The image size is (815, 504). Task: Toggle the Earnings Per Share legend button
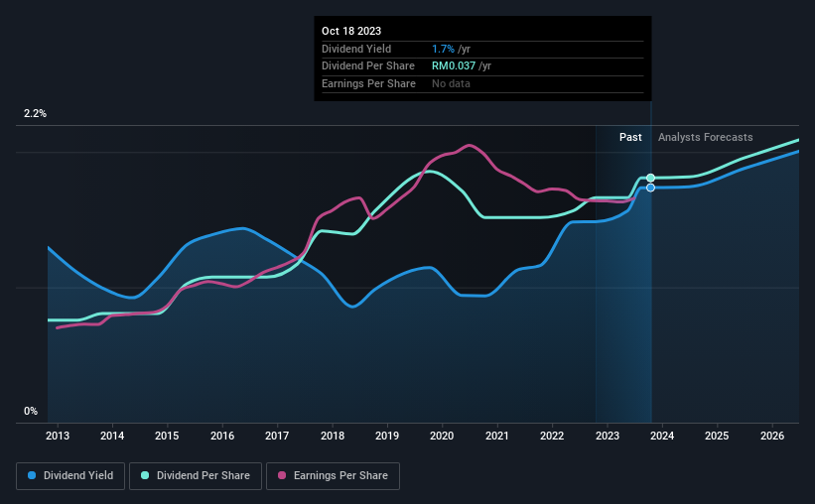coord(333,476)
